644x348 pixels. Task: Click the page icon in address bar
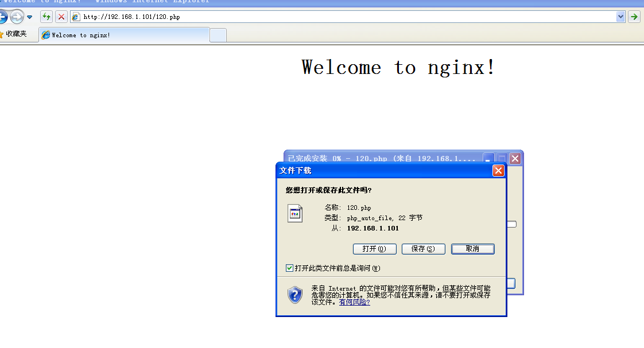(76, 17)
